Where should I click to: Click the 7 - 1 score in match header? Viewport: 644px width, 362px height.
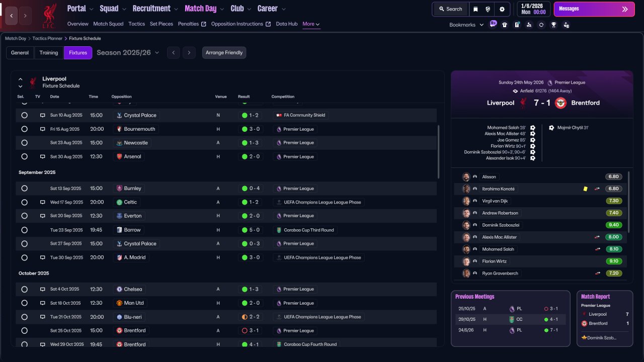541,103
